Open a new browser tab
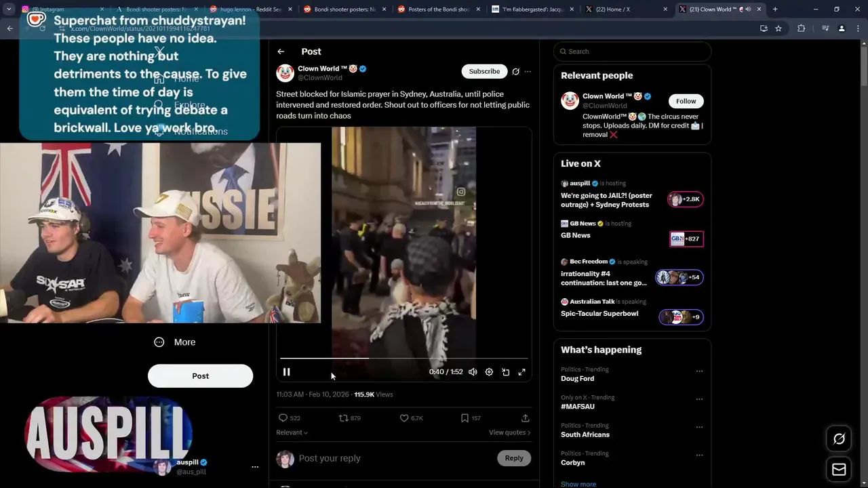Image resolution: width=868 pixels, height=488 pixels. 775,9
